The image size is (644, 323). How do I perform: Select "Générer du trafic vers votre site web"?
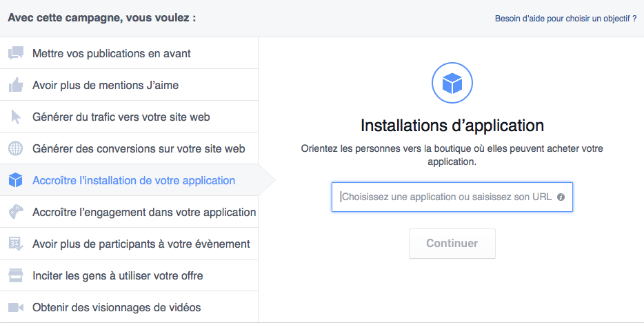click(121, 117)
